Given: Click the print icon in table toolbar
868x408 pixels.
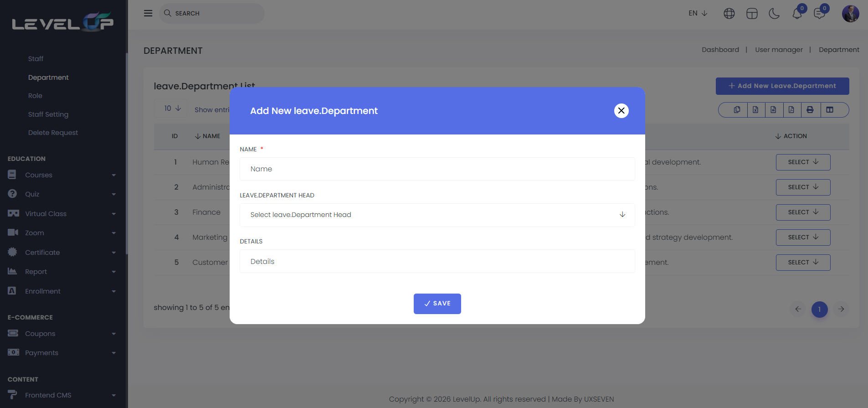Looking at the screenshot, I should (x=810, y=110).
